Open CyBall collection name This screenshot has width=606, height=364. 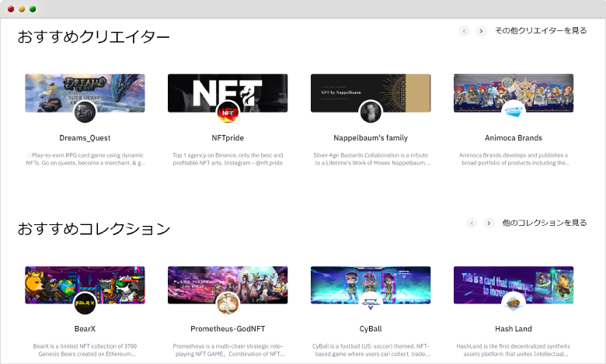[371, 329]
